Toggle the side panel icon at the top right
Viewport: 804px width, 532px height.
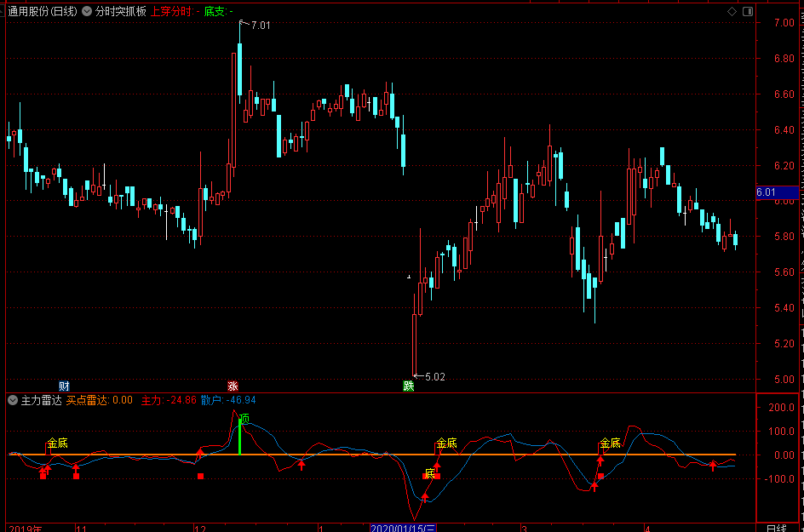click(x=748, y=11)
